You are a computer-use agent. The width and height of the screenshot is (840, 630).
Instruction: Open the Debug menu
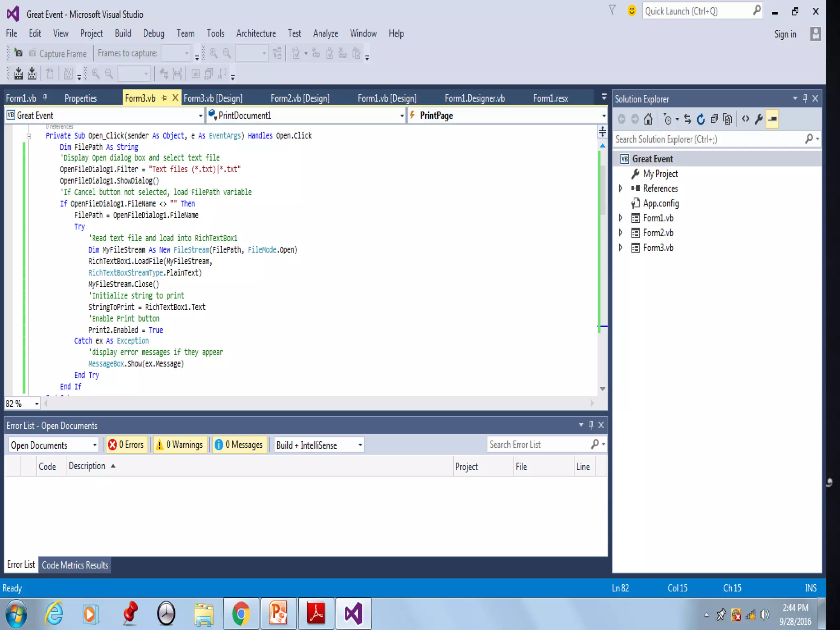point(153,34)
